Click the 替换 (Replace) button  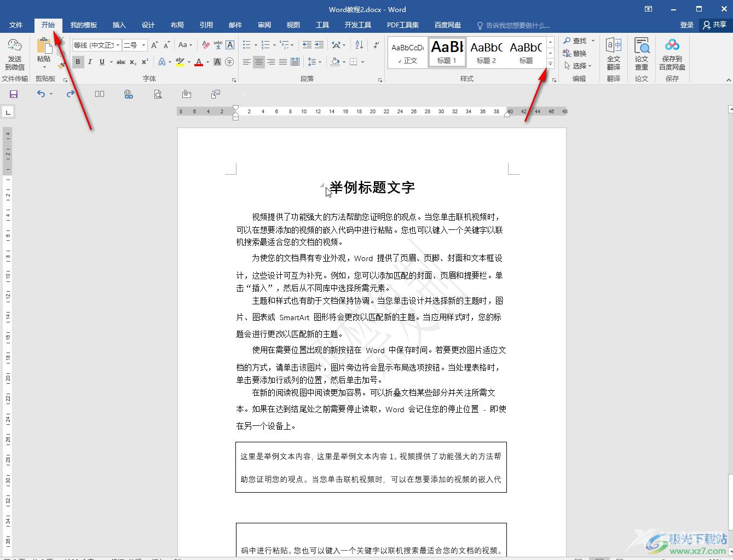[575, 53]
